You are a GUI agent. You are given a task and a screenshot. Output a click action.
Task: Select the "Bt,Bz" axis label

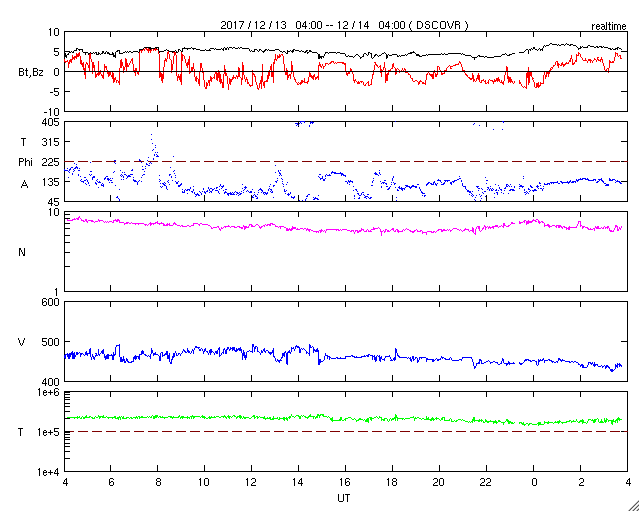(31, 73)
